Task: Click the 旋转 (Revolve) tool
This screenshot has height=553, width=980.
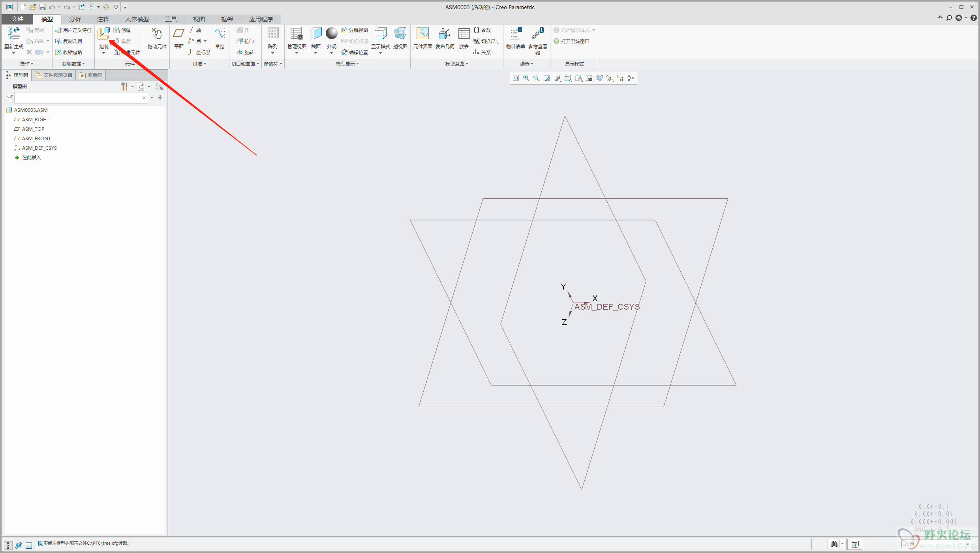Action: (245, 52)
